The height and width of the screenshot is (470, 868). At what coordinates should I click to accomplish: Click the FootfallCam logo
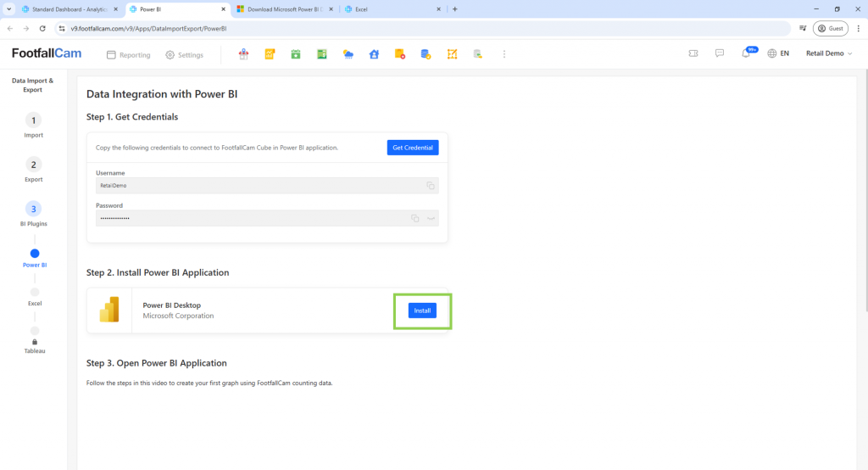[x=47, y=53]
